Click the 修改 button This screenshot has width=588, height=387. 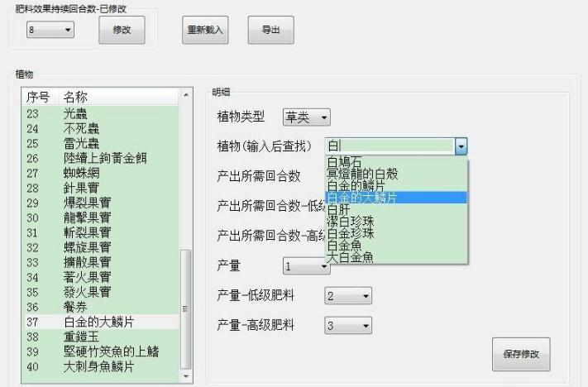coord(122,30)
